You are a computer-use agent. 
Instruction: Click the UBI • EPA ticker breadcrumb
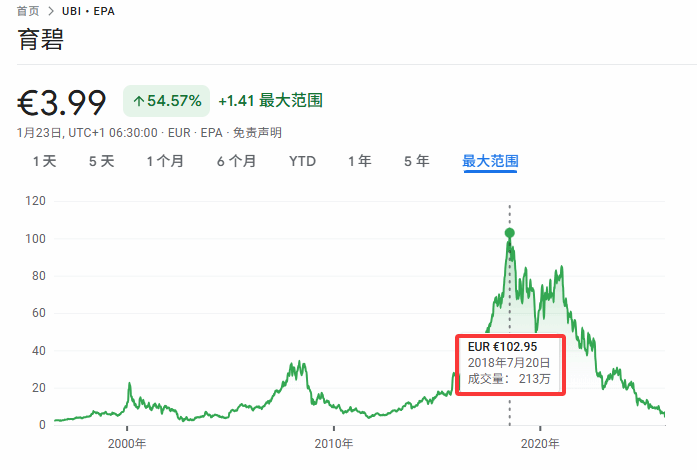[x=89, y=10]
